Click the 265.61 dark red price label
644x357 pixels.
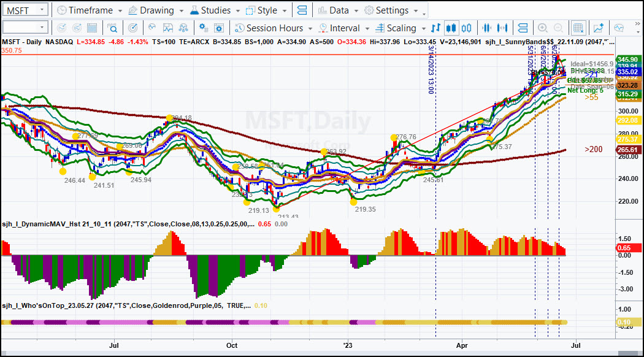point(627,150)
